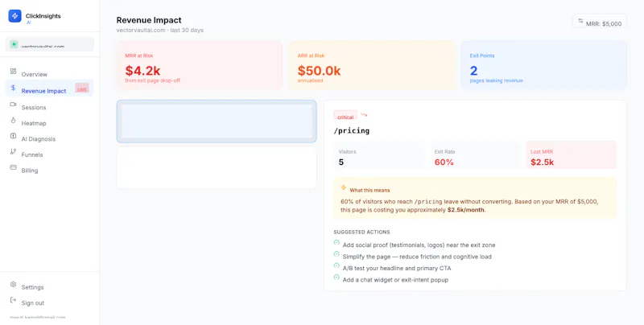Click the '$2.5k/month' bold text
Viewport: 644px width, 325px height.
(x=466, y=210)
